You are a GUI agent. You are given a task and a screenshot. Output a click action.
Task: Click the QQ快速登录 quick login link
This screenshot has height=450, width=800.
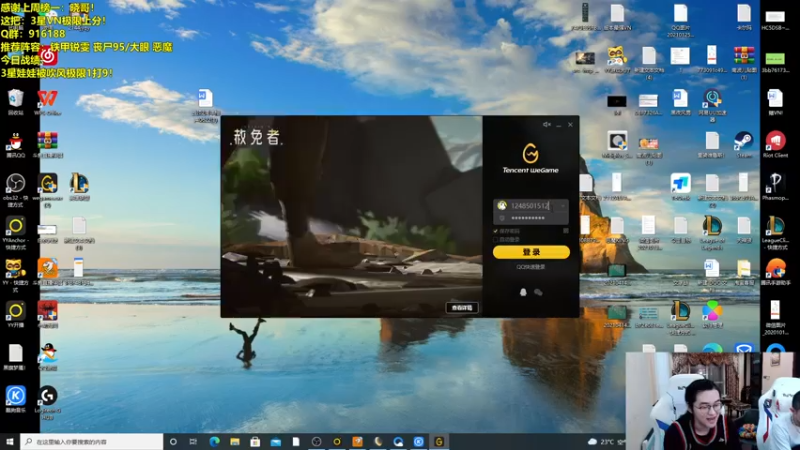click(531, 267)
